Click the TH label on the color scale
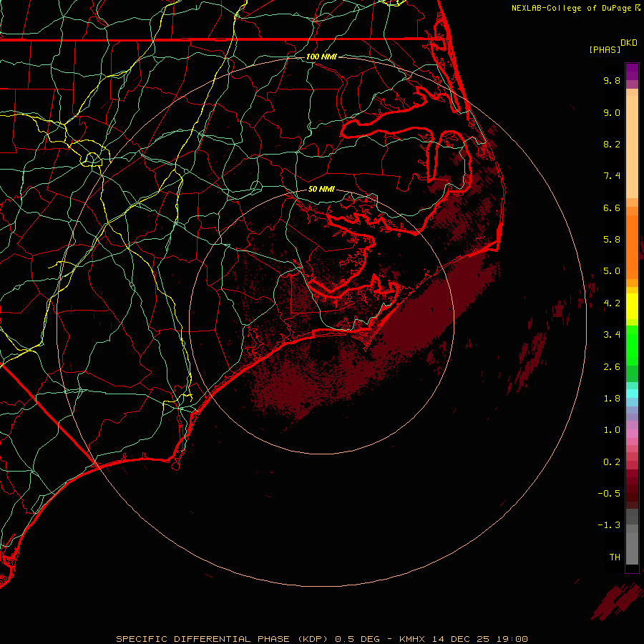The width and height of the screenshot is (644, 644). coord(615,557)
